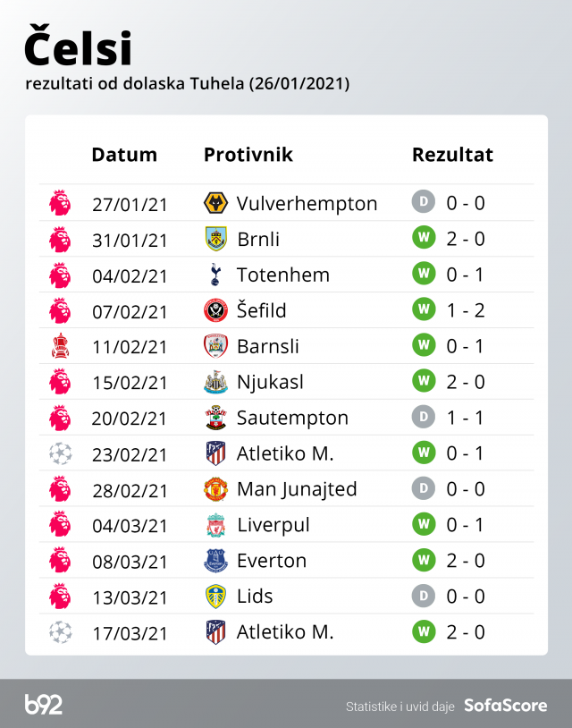Click the FA Cup icon beside 11/02/21

coord(60,346)
